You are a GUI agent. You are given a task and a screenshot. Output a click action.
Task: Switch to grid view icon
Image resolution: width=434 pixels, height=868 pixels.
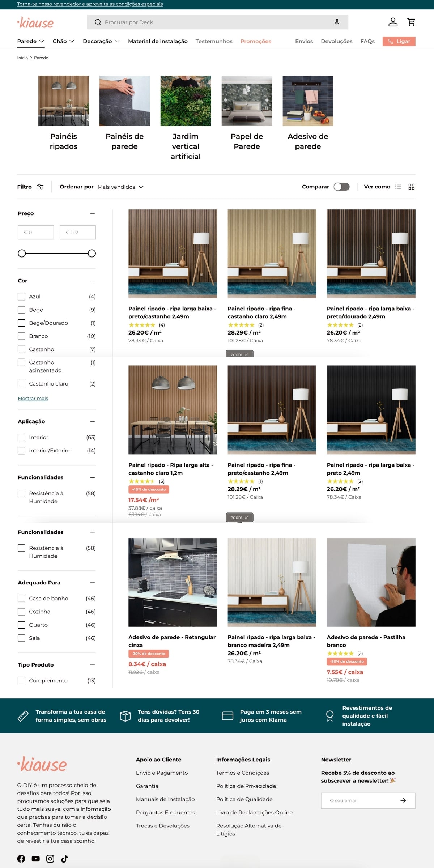click(412, 187)
